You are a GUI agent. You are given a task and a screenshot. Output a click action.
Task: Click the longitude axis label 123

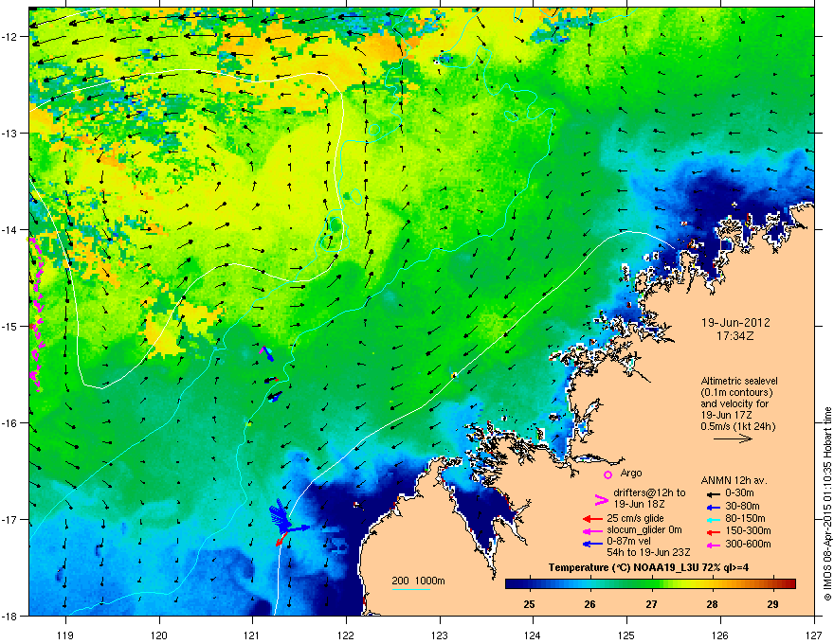pyautogui.click(x=440, y=635)
